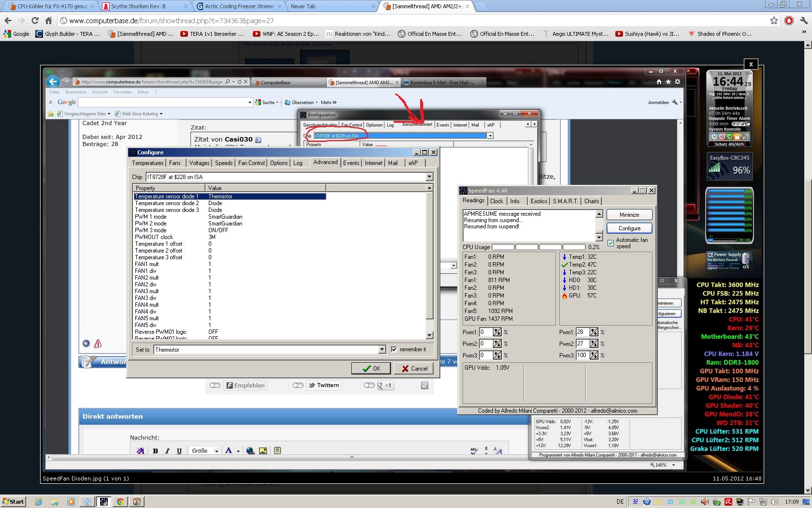Go back with Chrome's back arrow
This screenshot has width=812, height=508.
coord(8,21)
